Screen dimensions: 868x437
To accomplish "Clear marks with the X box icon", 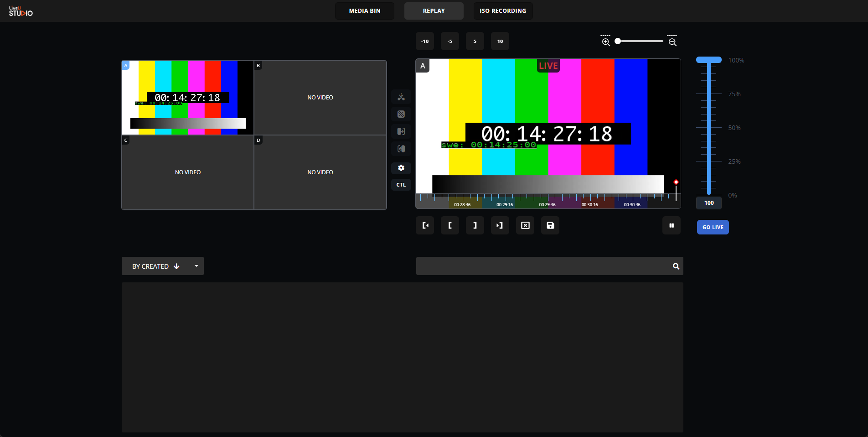I will [525, 225].
